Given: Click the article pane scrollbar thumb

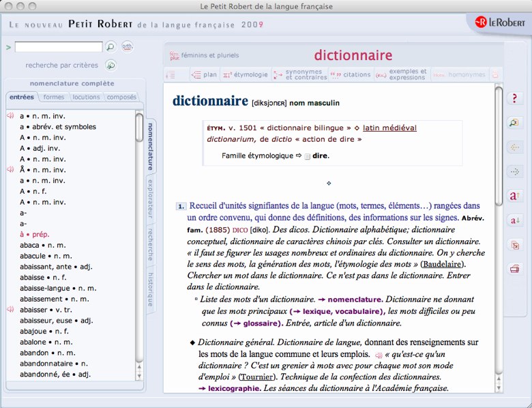Looking at the screenshot, I should click(498, 146).
